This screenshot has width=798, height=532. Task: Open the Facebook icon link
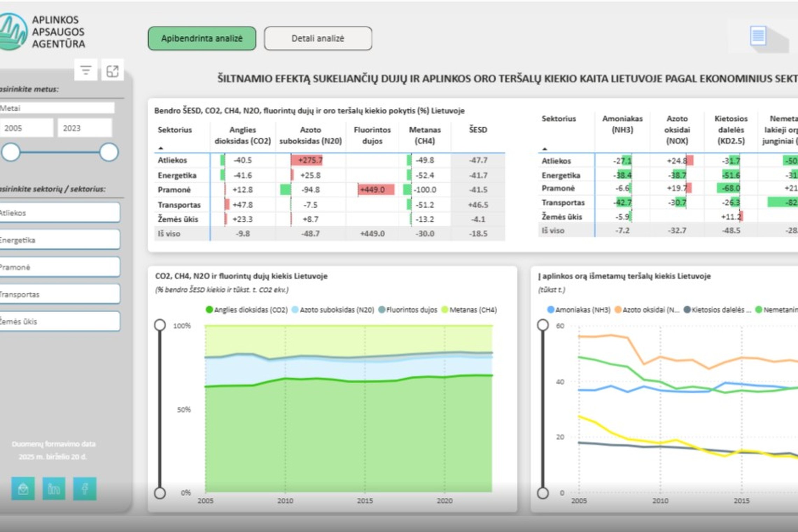click(85, 488)
